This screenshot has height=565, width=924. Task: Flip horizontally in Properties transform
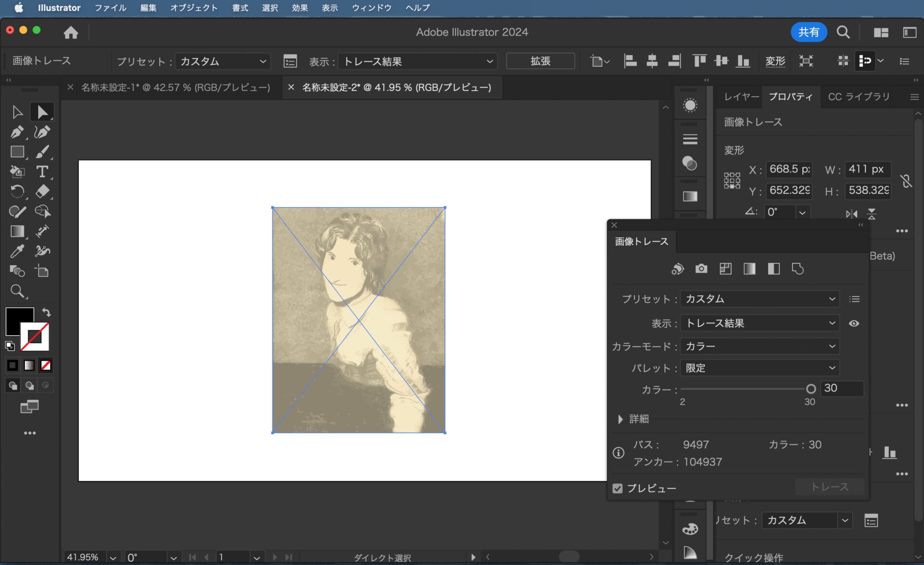point(852,214)
